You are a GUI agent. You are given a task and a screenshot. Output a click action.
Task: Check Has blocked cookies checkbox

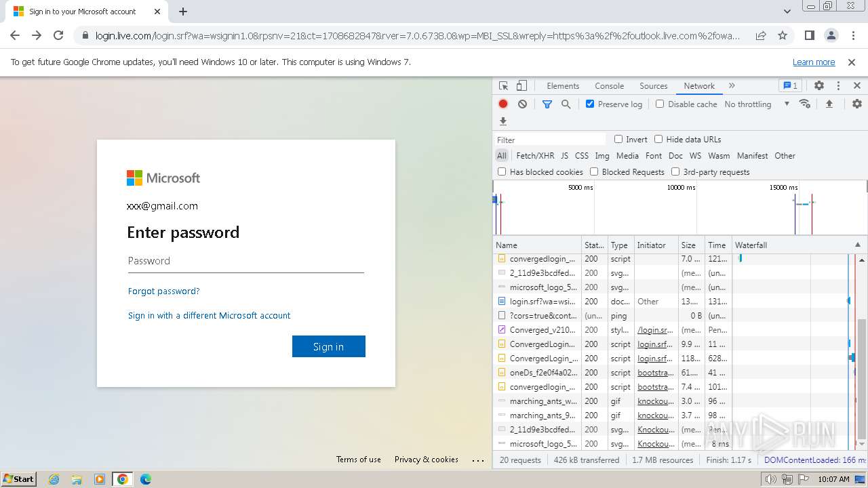point(502,171)
